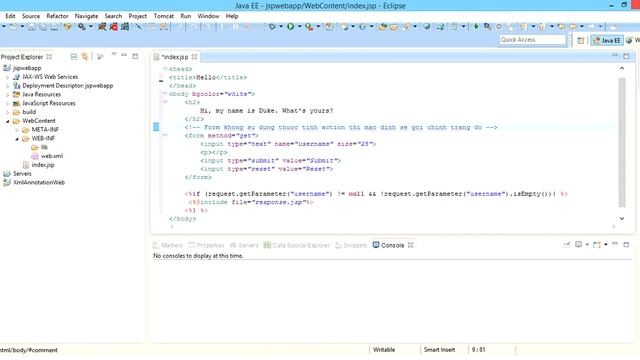
Task: Select web.xml in the project tree
Action: point(47,156)
